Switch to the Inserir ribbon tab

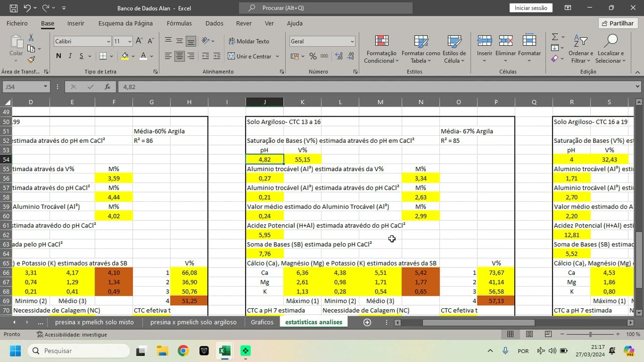tap(76, 23)
